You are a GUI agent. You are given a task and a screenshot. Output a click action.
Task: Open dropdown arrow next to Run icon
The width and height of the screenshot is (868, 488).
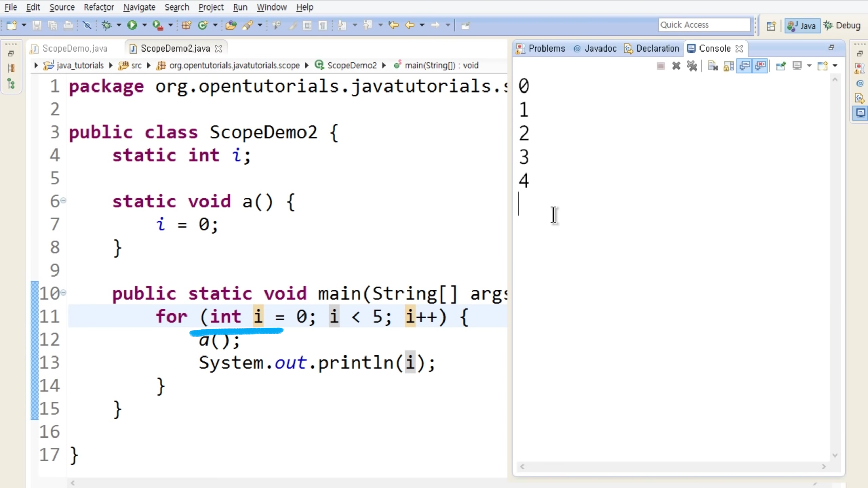point(144,25)
